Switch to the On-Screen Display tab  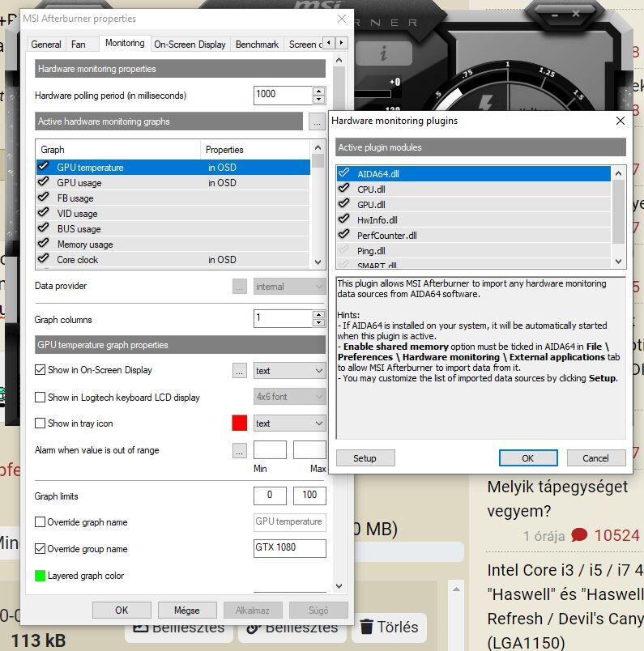click(x=190, y=45)
